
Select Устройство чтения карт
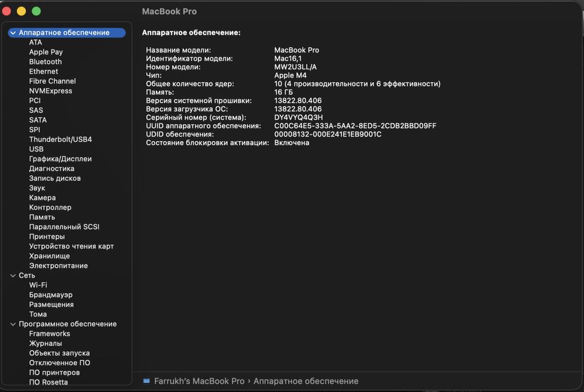[x=71, y=246]
